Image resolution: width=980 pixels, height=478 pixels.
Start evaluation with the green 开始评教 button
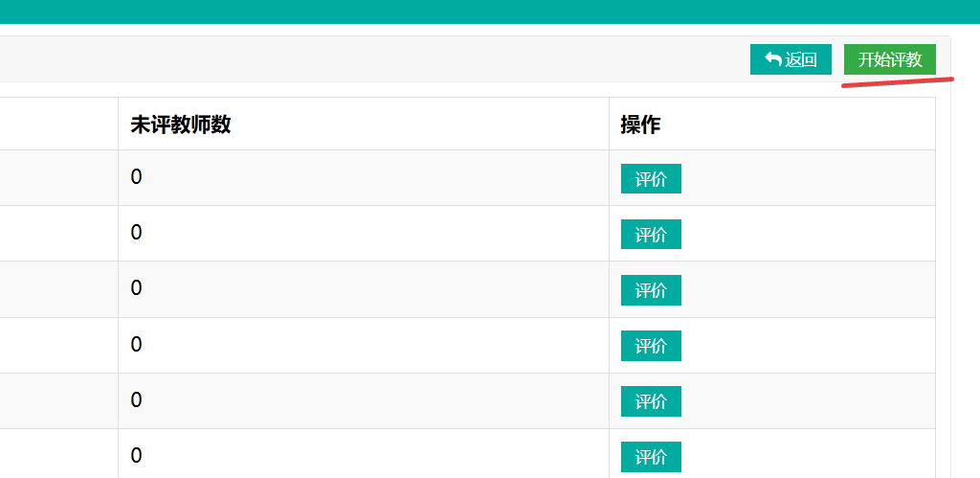tap(889, 59)
